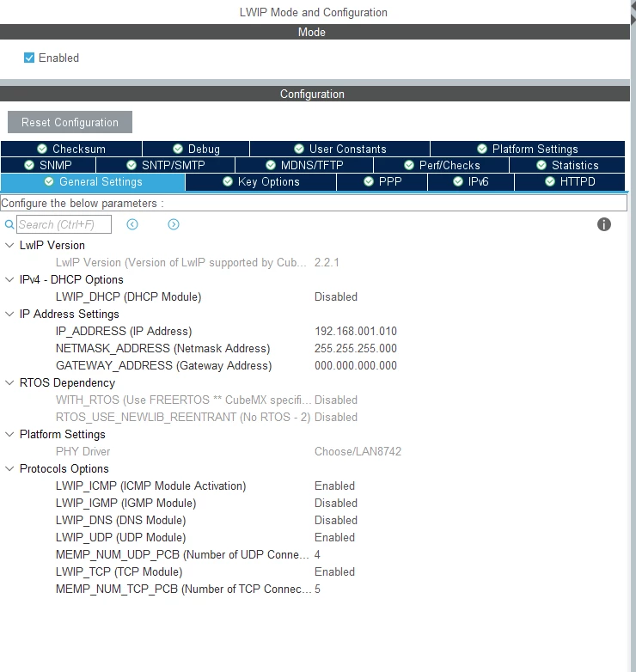
Task: Click green check icon on General Settings tab
Action: 49,181
